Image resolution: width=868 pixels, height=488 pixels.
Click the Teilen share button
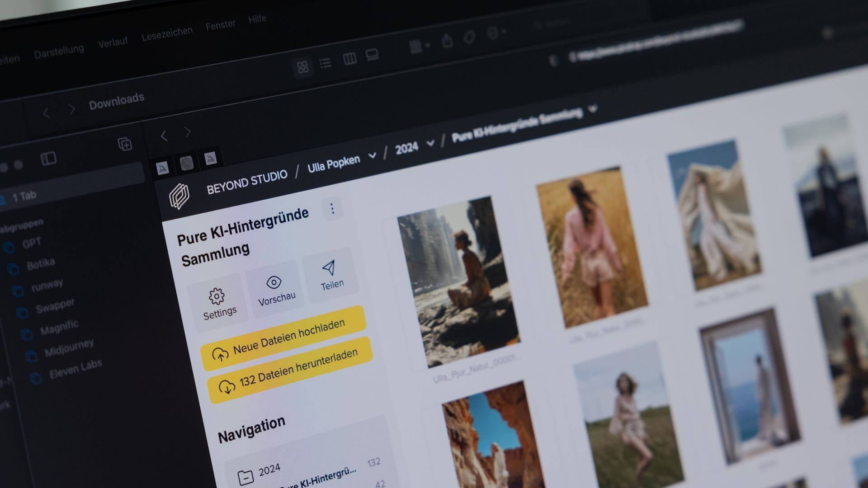[331, 275]
